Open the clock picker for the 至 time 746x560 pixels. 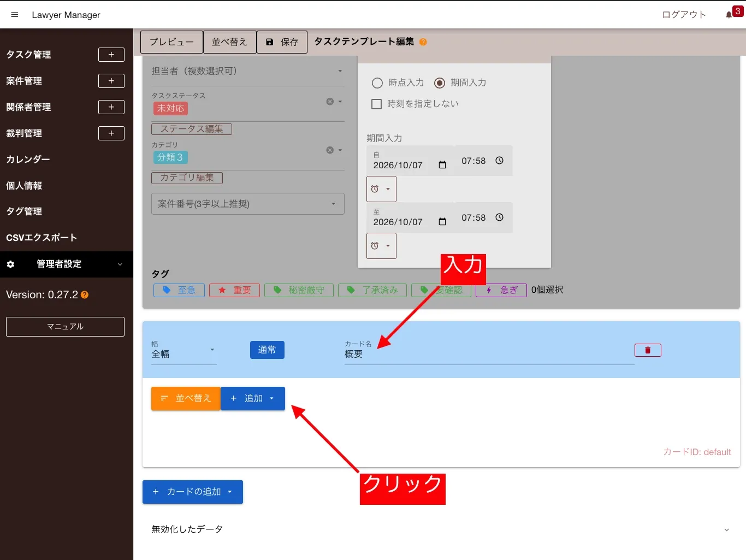(499, 217)
